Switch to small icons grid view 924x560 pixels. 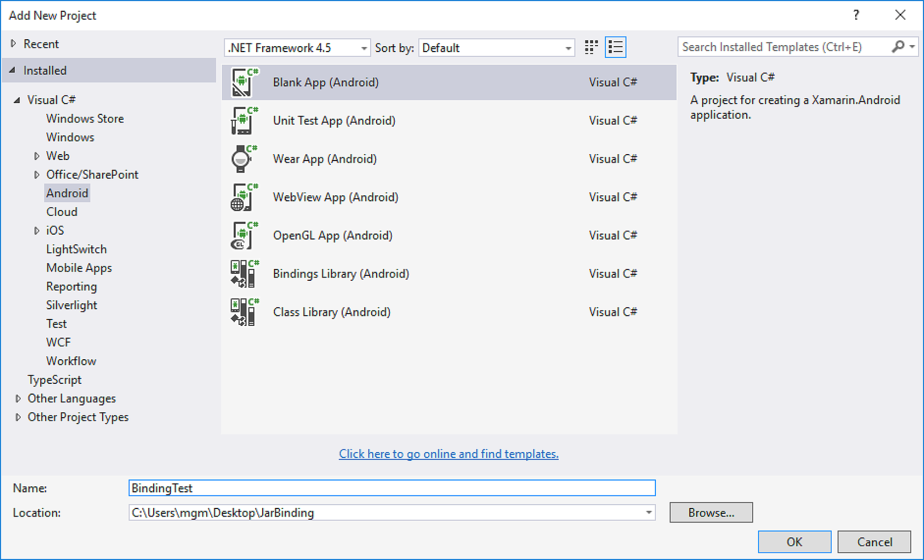pos(591,47)
